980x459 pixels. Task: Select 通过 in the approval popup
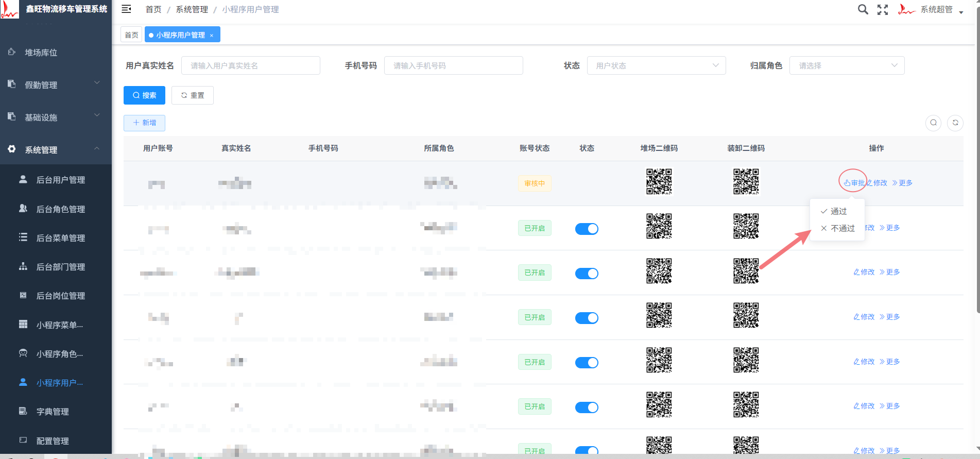[837, 211]
